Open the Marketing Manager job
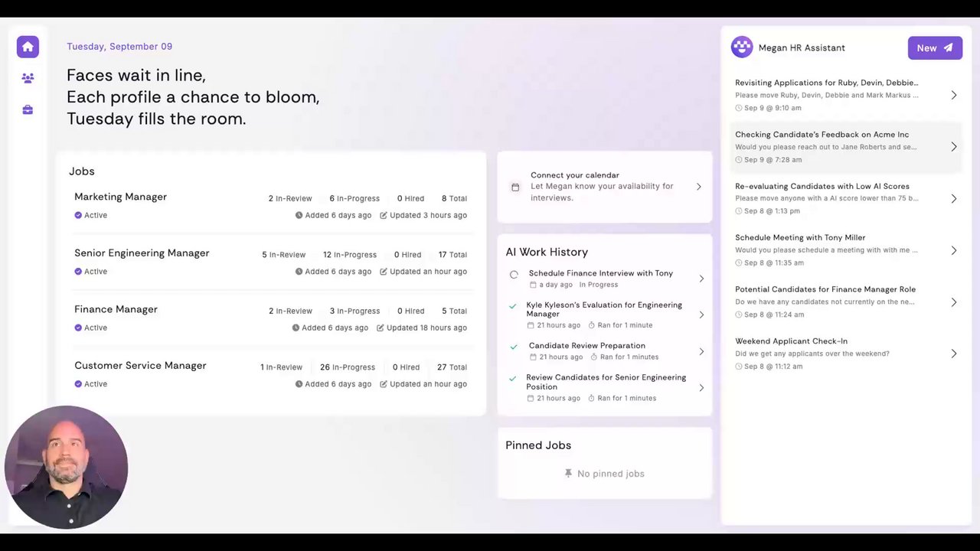980x551 pixels. click(x=120, y=197)
